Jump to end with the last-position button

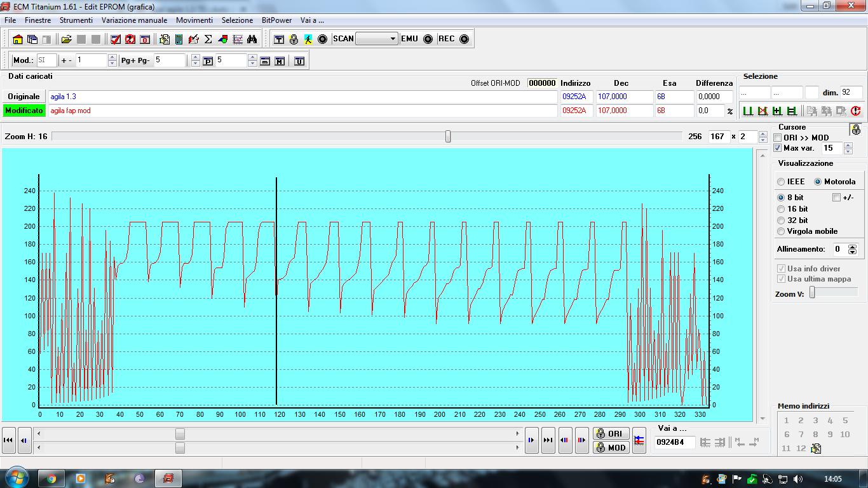tap(548, 440)
